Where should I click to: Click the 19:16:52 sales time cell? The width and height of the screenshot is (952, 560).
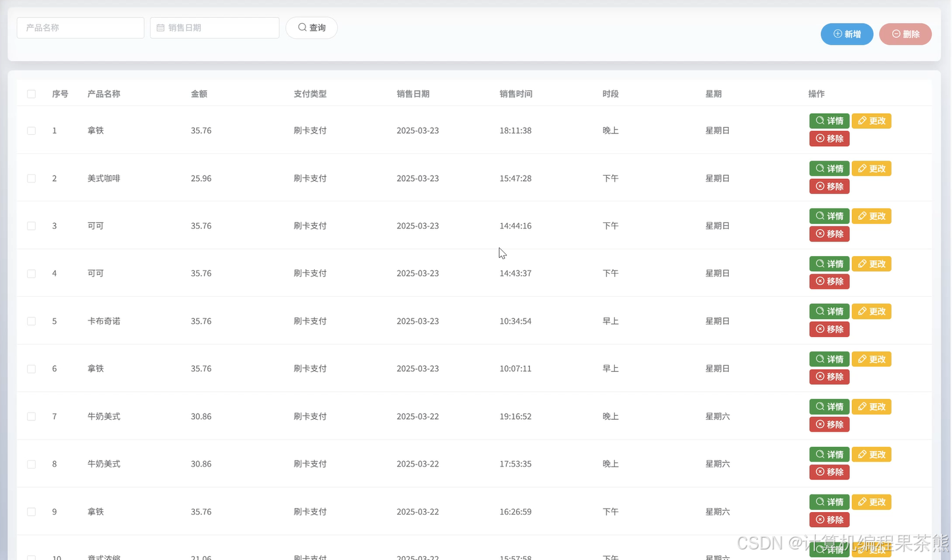pyautogui.click(x=516, y=417)
